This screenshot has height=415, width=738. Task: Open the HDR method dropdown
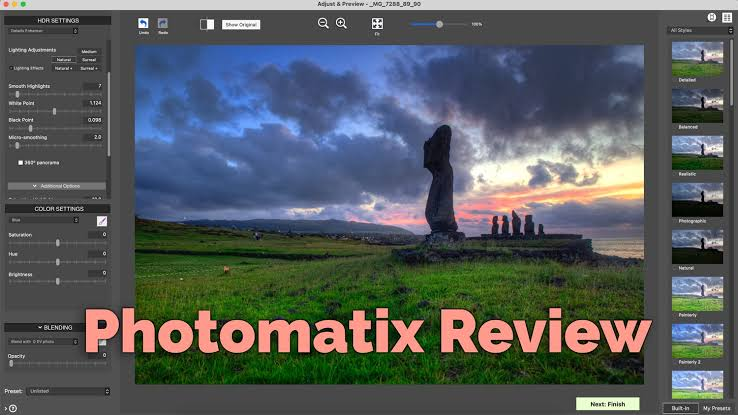43,31
